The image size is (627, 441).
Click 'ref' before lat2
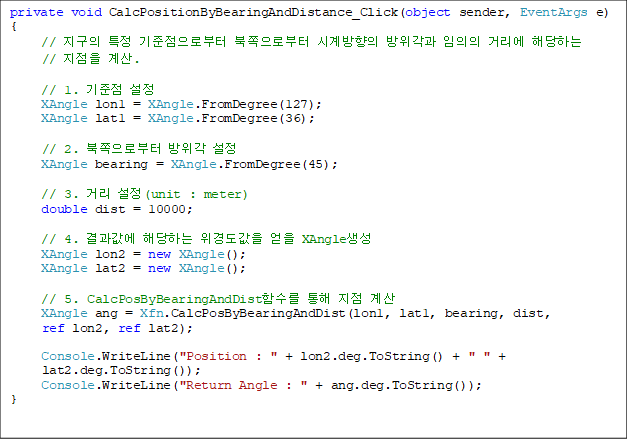click(x=129, y=328)
